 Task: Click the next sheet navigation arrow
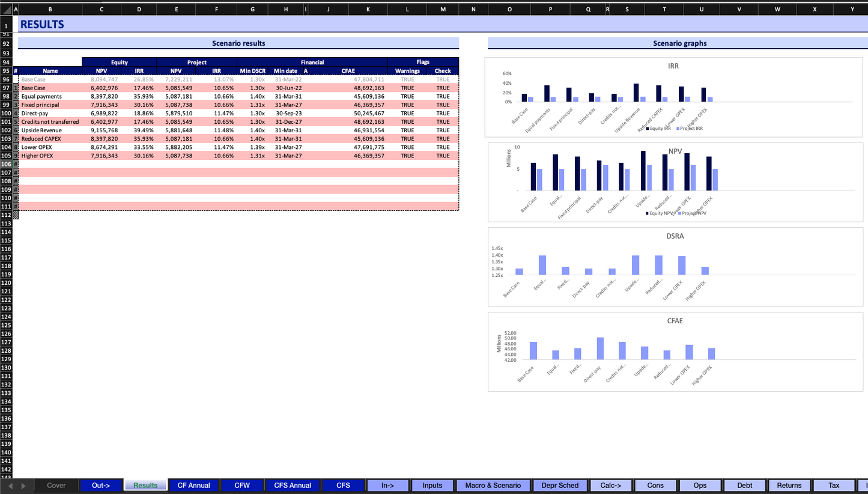23,486
